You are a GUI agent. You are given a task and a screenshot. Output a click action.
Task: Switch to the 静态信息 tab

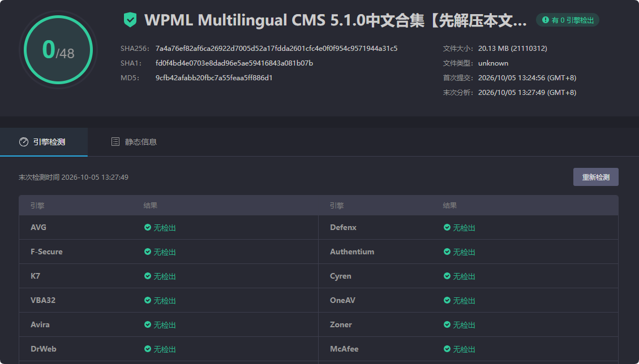[134, 142]
